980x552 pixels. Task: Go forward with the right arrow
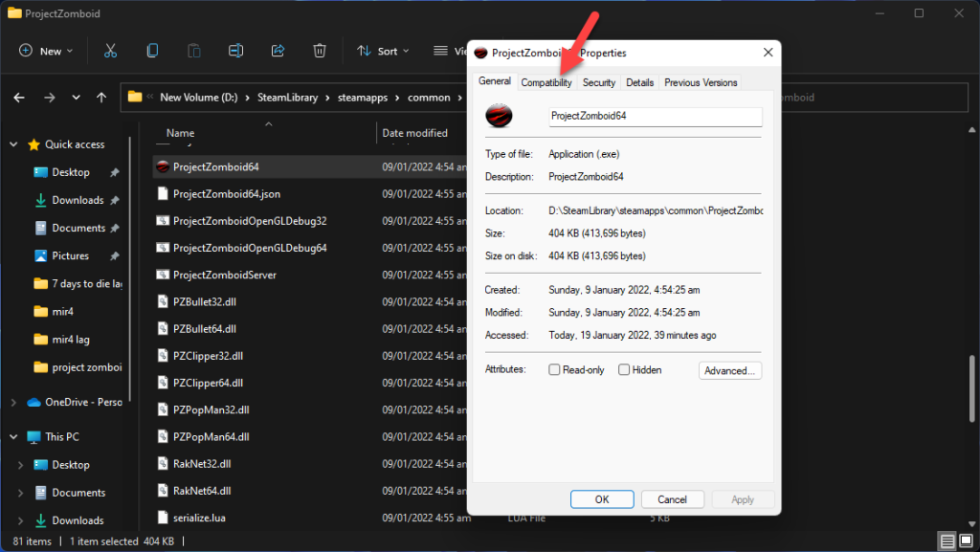(50, 98)
